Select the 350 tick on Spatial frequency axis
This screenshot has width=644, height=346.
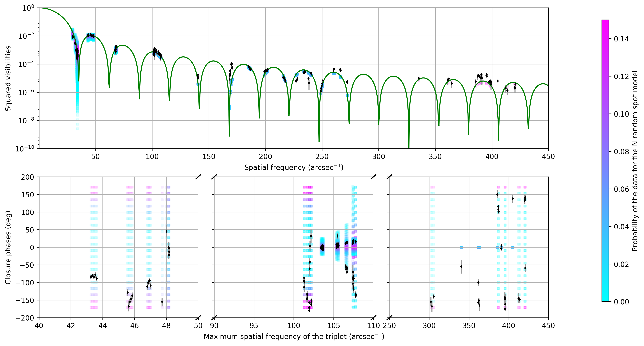(x=435, y=157)
